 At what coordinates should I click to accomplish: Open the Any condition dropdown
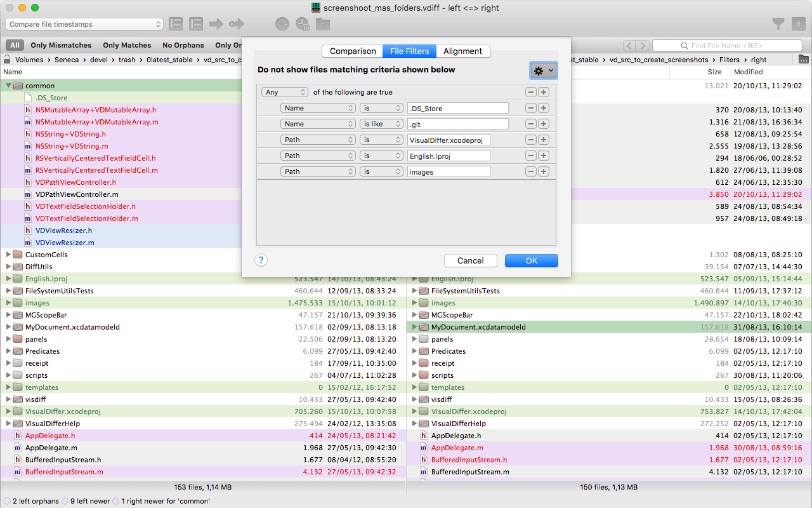click(285, 92)
